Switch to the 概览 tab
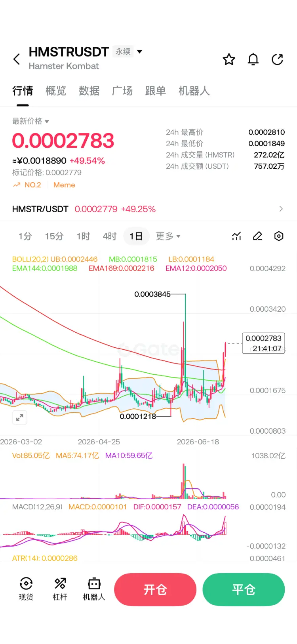 [56, 91]
